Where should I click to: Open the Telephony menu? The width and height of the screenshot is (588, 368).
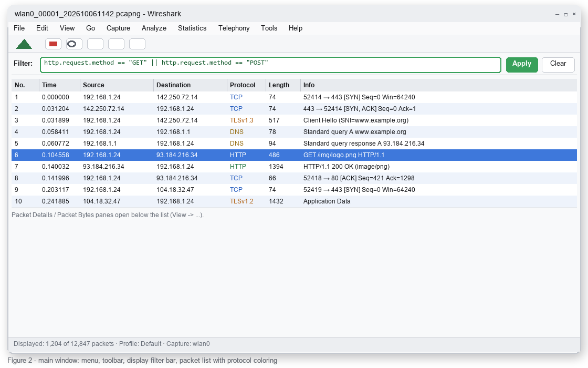(x=234, y=28)
